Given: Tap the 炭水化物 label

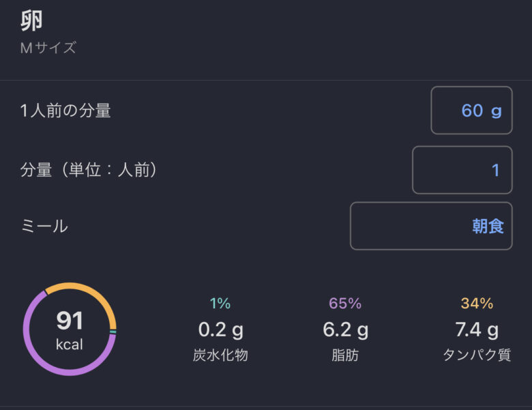Looking at the screenshot, I should point(220,355).
